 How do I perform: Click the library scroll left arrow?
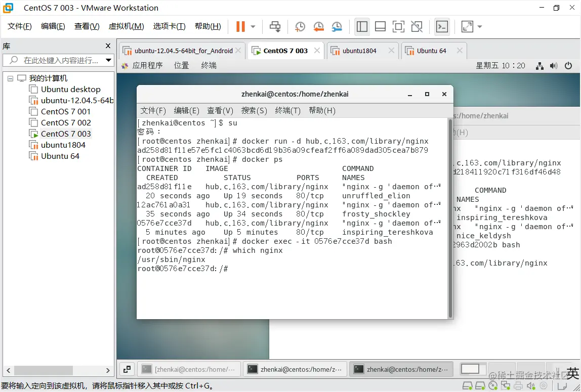click(9, 370)
